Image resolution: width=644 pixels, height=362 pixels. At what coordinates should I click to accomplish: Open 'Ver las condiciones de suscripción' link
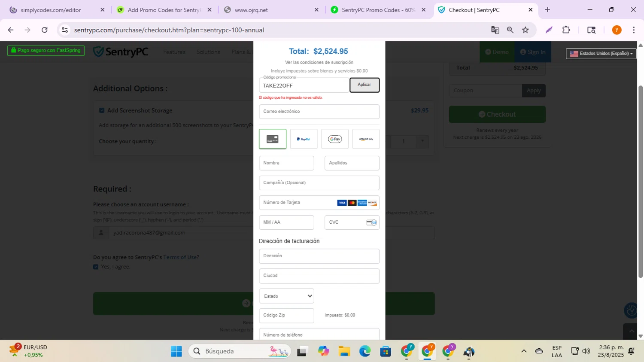[x=319, y=63]
